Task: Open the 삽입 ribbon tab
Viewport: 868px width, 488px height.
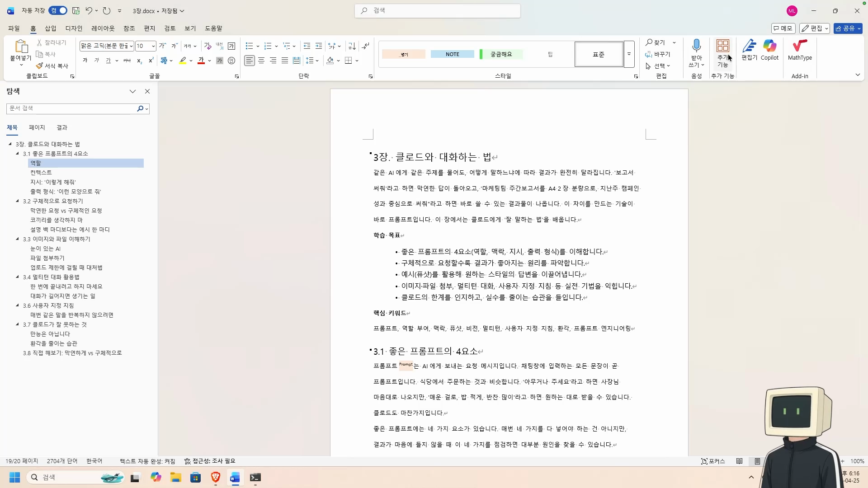Action: 51,28
